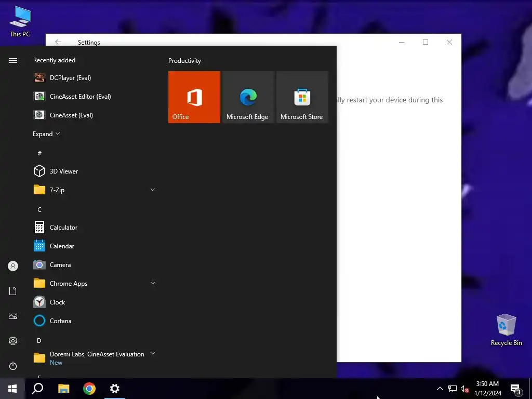
Task: Close the Settings window
Action: [x=449, y=42]
